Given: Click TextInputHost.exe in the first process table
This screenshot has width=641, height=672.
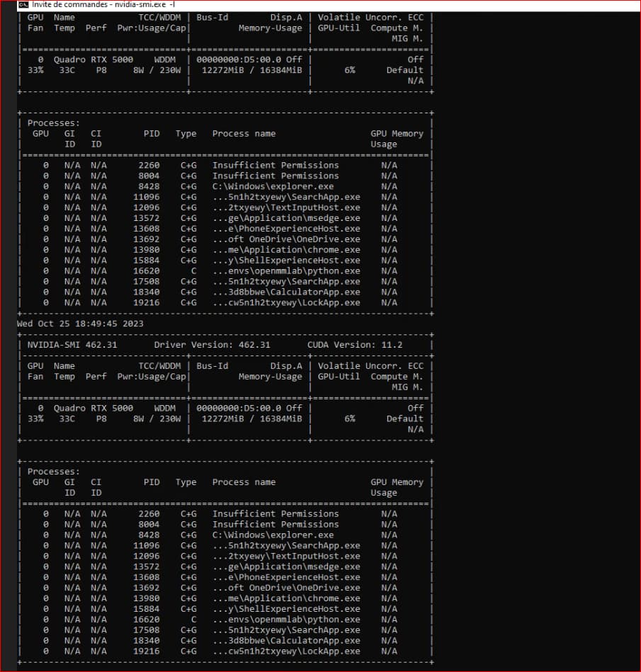Looking at the screenshot, I should coord(285,207).
